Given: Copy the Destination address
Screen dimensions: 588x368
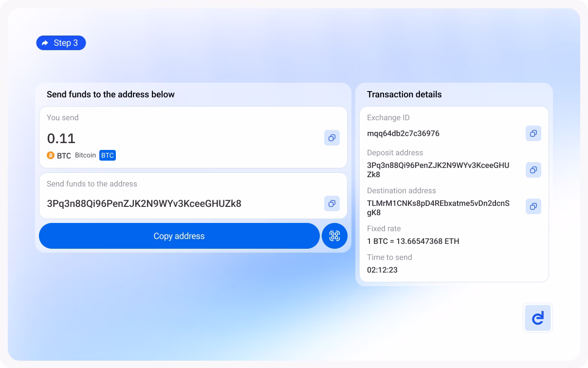Looking at the screenshot, I should pyautogui.click(x=533, y=206).
